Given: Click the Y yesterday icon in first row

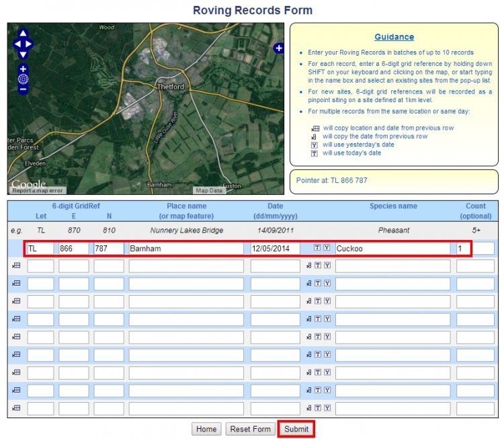Looking at the screenshot, I should point(327,248).
